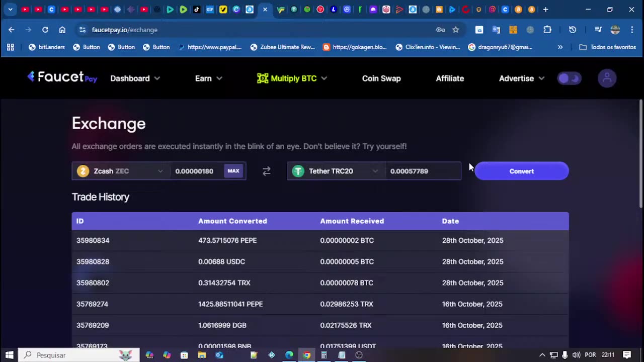The image size is (644, 362).
Task: Click the 473.5715076 PEPE amount cell
Action: tap(227, 240)
